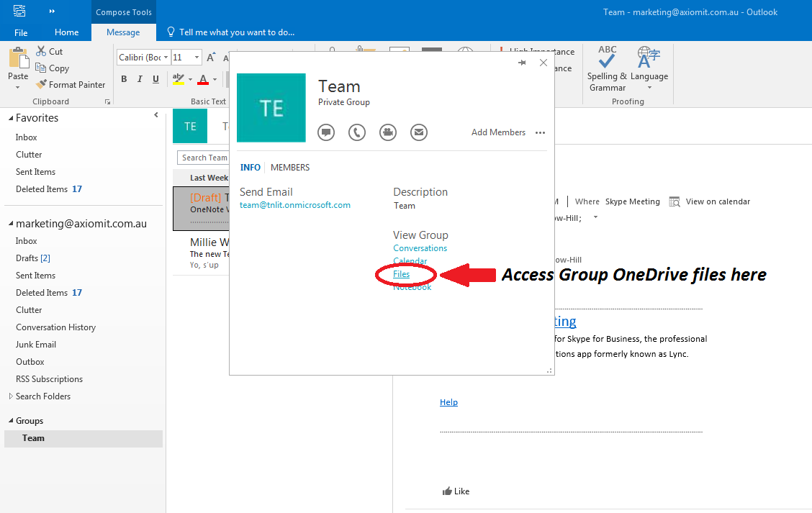The image size is (812, 513).
Task: Click the Like thumbs-up button
Action: tap(456, 491)
